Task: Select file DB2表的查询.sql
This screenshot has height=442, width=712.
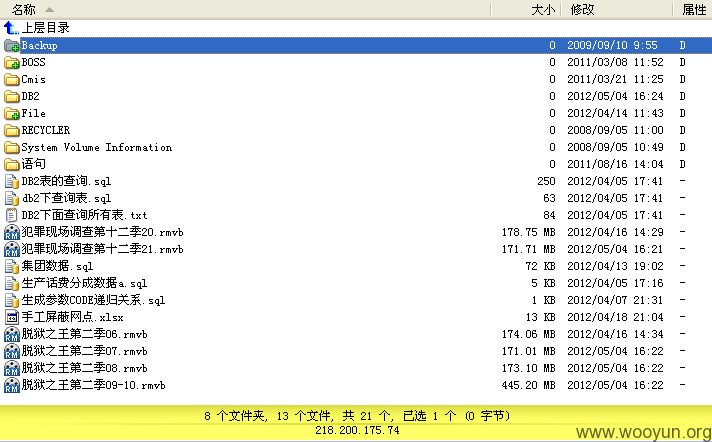Action: click(x=66, y=181)
